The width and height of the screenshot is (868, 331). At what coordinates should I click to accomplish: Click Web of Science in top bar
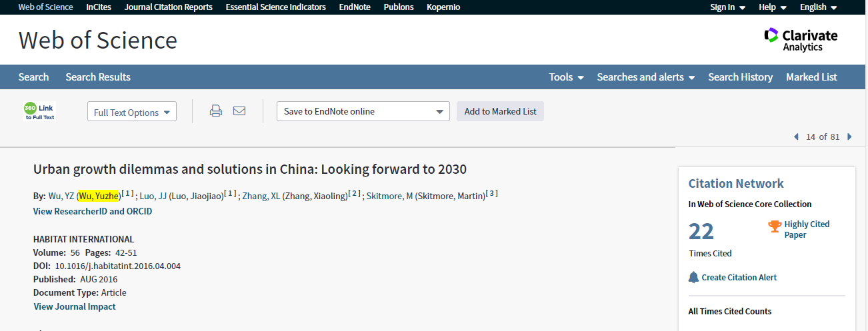(x=46, y=7)
